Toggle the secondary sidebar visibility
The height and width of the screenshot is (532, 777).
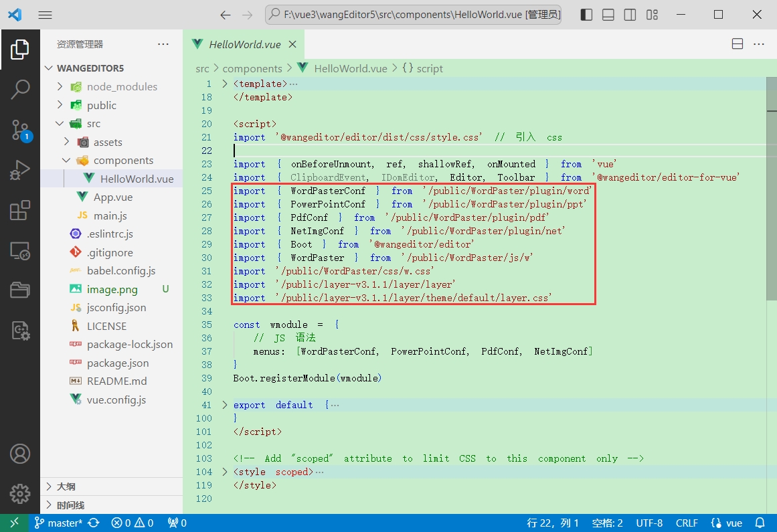[629, 14]
